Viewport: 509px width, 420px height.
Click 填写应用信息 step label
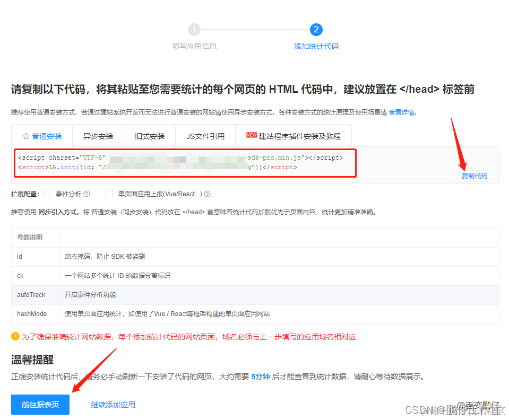pyautogui.click(x=194, y=46)
